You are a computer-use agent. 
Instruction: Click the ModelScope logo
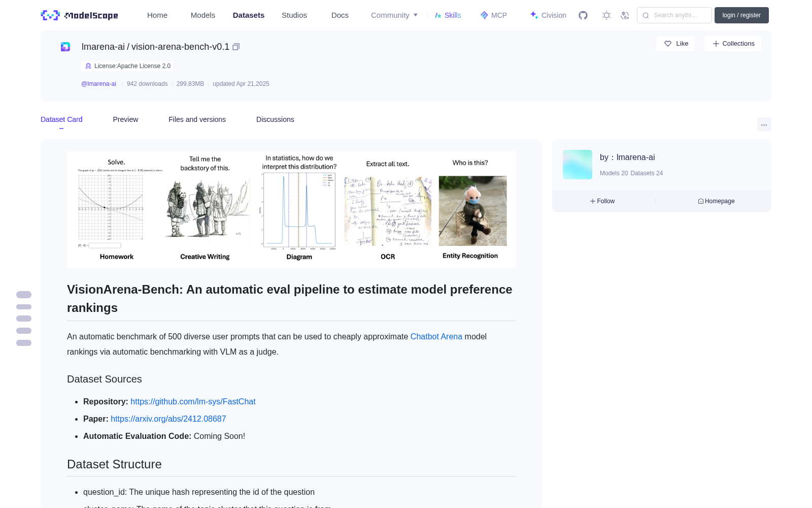coord(79,15)
